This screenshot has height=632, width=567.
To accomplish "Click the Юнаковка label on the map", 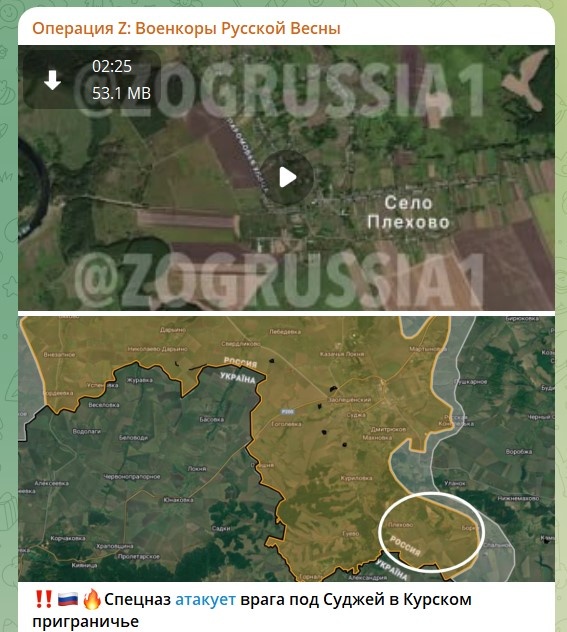I will 178,500.
